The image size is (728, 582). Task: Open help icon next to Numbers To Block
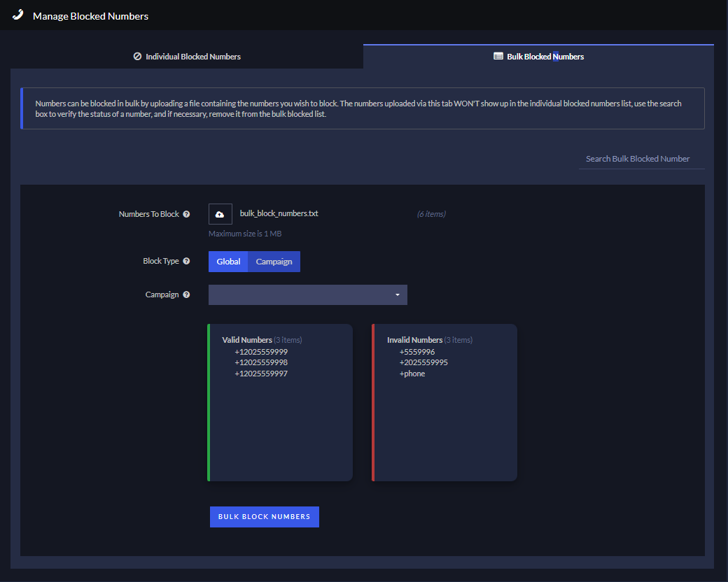(x=186, y=214)
